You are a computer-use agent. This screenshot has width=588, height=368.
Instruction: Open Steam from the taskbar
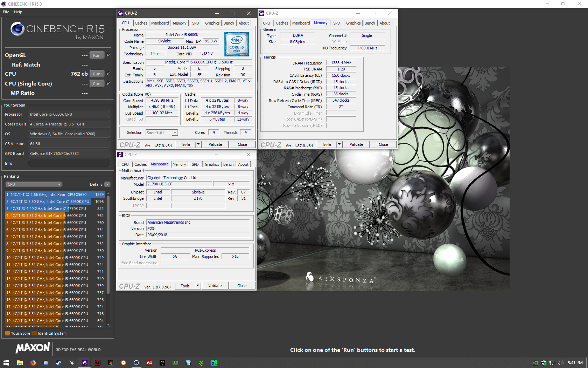click(59, 363)
